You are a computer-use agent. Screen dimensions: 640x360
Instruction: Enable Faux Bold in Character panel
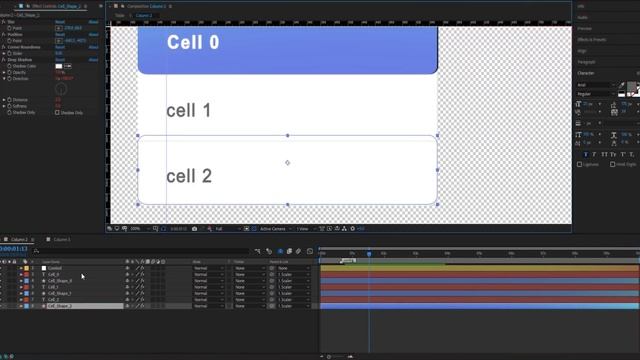pyautogui.click(x=586, y=154)
